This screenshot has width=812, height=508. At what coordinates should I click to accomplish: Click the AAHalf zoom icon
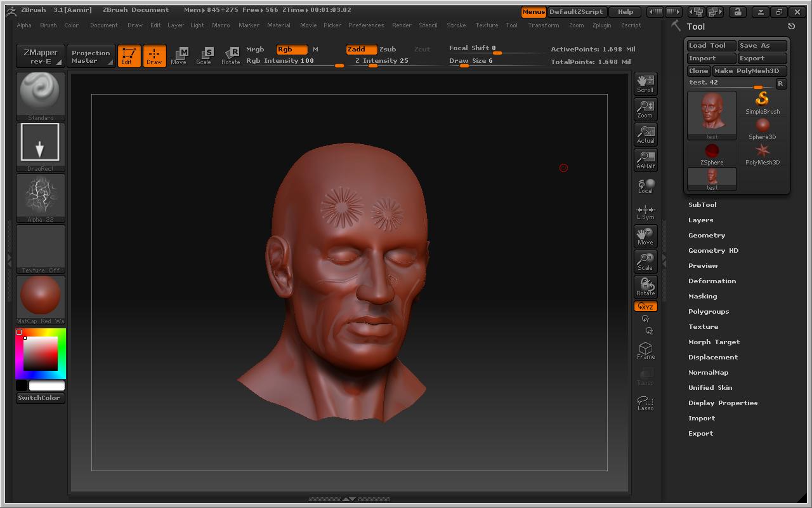click(645, 159)
